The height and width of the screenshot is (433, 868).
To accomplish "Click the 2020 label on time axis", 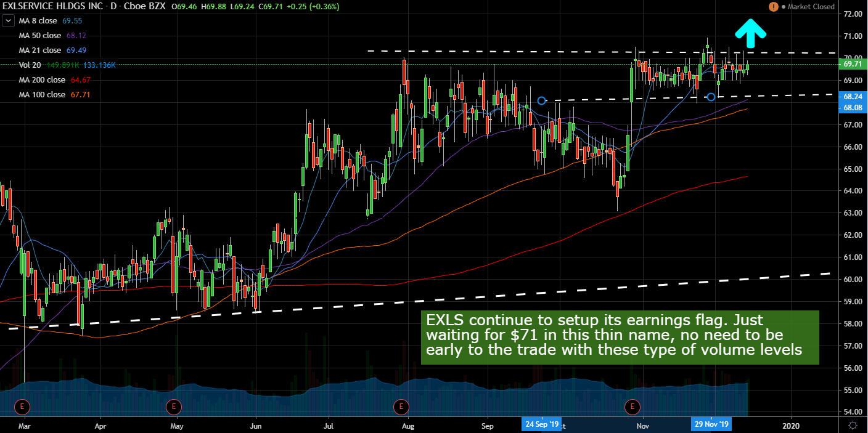I will pyautogui.click(x=791, y=425).
